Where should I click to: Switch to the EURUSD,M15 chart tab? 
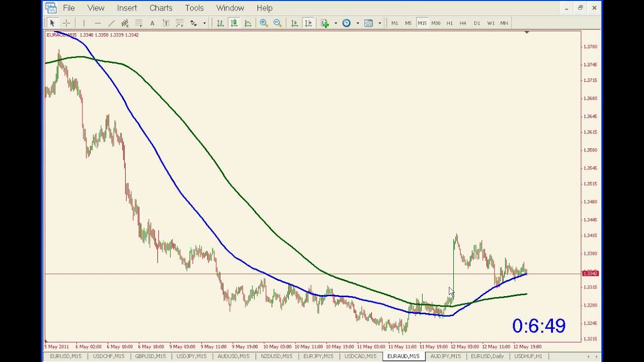pyautogui.click(x=65, y=356)
